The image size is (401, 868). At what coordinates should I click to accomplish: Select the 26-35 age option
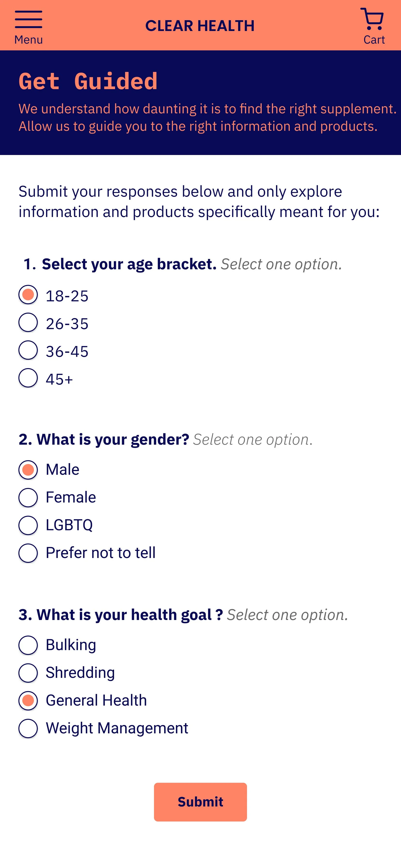[x=28, y=323]
